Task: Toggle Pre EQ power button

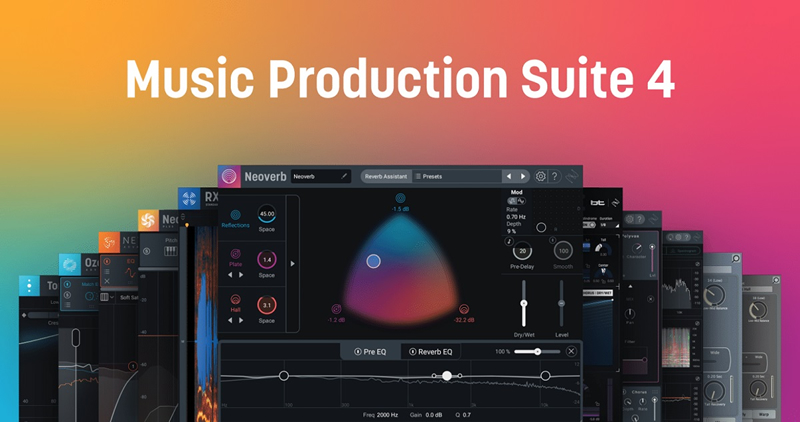Action: (358, 352)
